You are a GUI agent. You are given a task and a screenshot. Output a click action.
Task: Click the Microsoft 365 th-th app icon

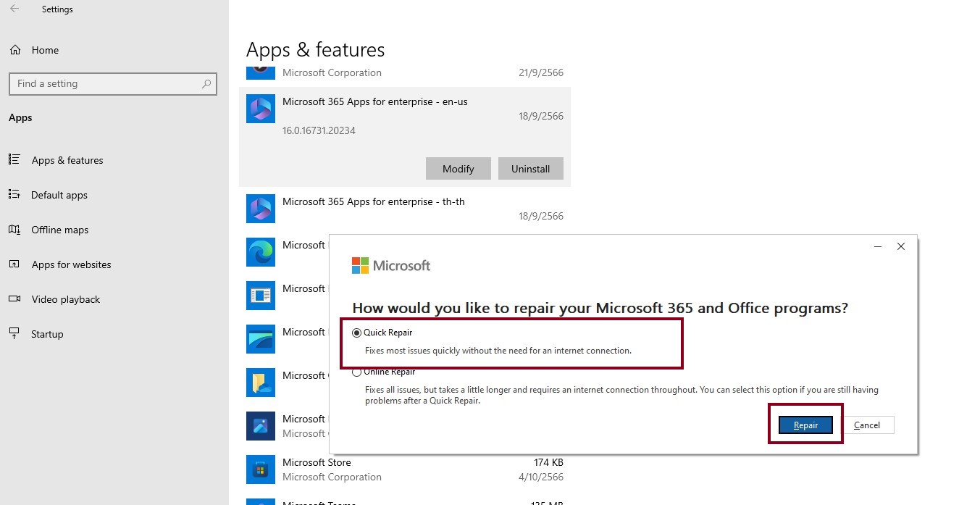(260, 209)
